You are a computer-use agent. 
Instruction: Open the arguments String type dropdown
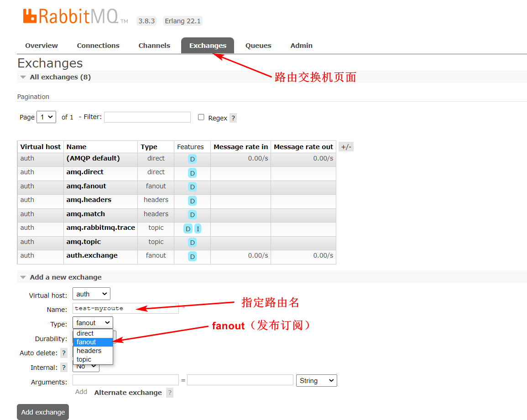[x=317, y=381]
